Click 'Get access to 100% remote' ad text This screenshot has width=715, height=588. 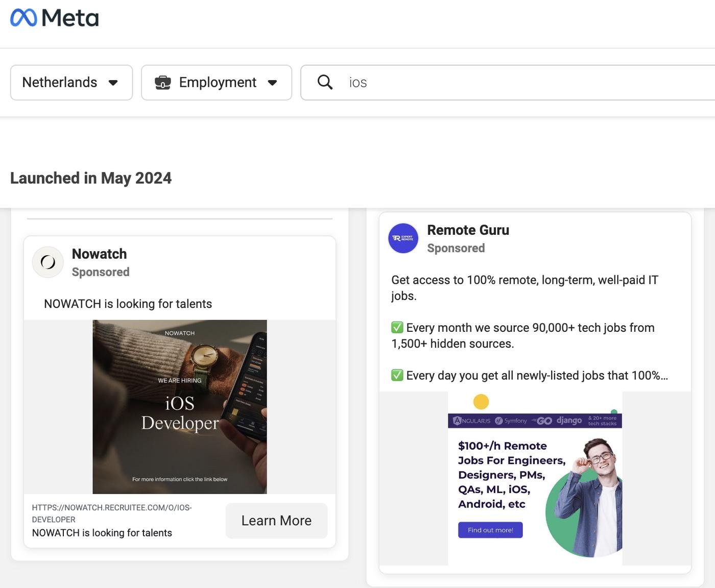tap(525, 288)
